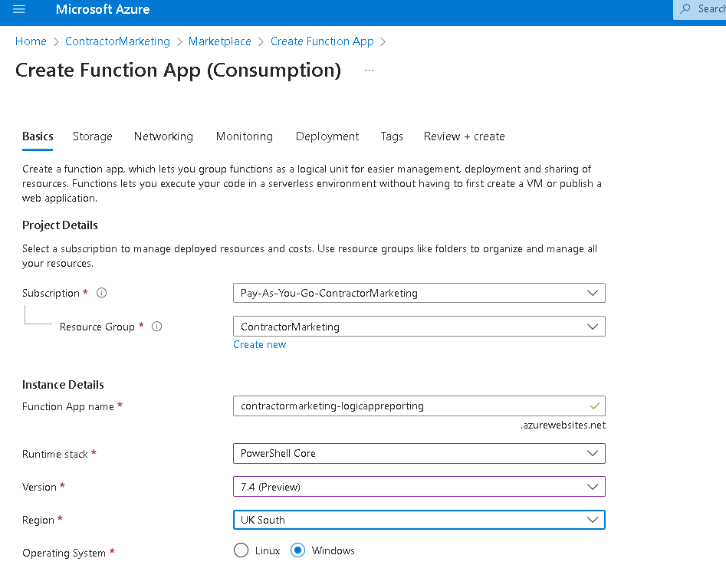Expand the Subscription dropdown
The height and width of the screenshot is (588, 726).
click(419, 293)
